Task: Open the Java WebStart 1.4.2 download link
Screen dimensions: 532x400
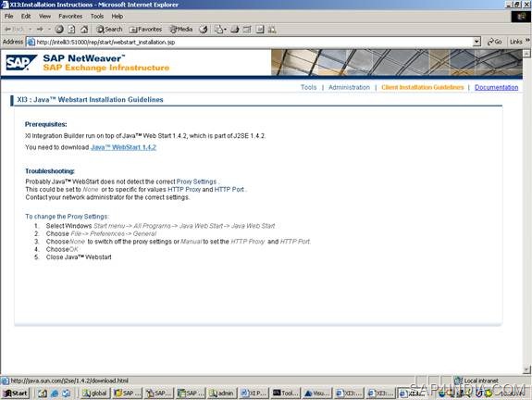Action: pos(123,147)
